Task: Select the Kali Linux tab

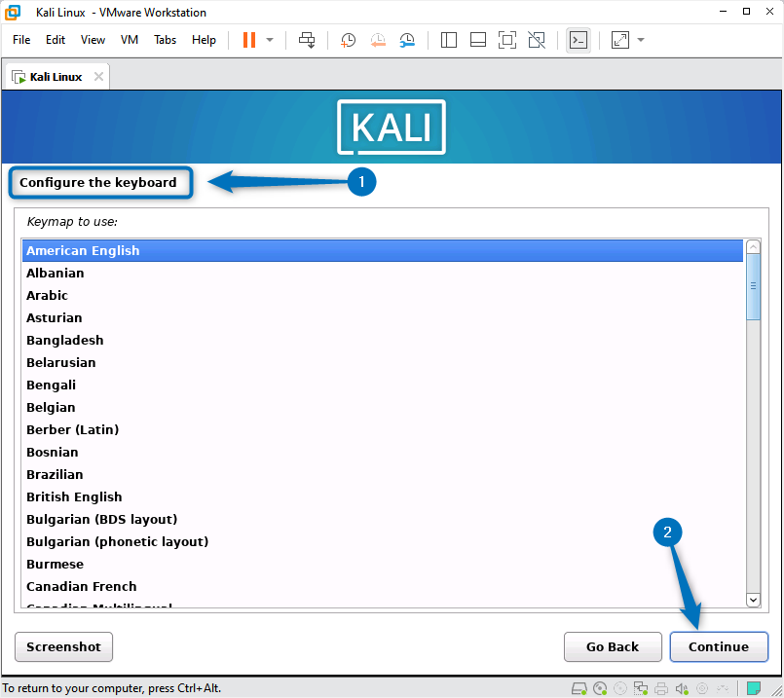Action: click(x=54, y=75)
